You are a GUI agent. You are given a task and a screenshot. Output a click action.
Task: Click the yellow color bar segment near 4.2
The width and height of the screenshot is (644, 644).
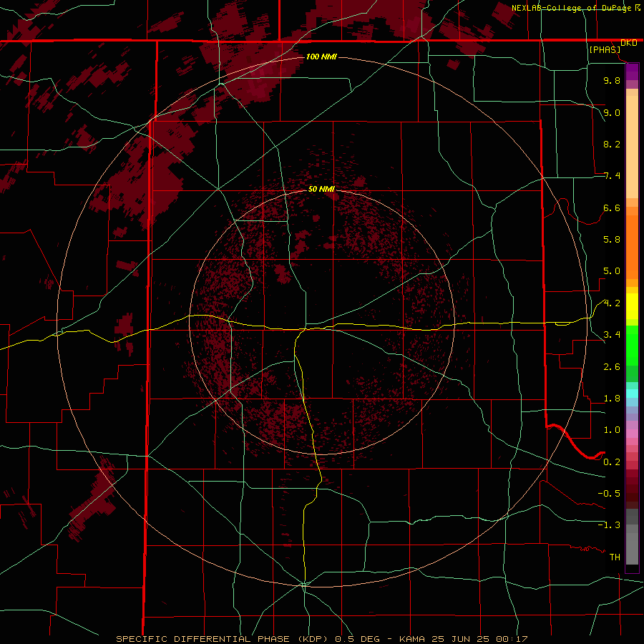[632, 306]
